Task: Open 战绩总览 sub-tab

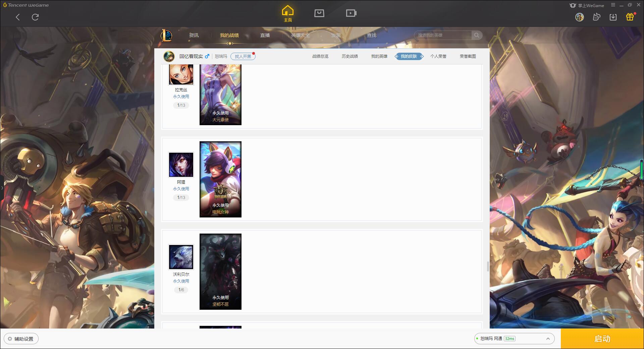Action: click(x=320, y=56)
